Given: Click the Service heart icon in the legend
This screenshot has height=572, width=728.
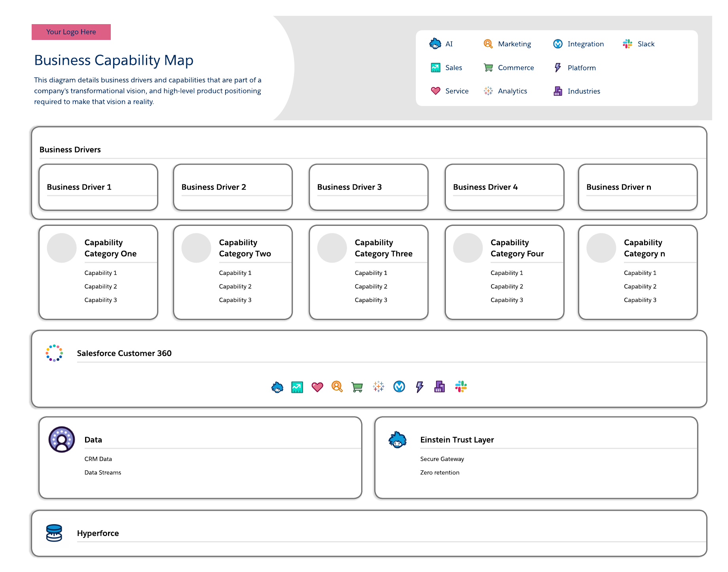Looking at the screenshot, I should (x=436, y=91).
